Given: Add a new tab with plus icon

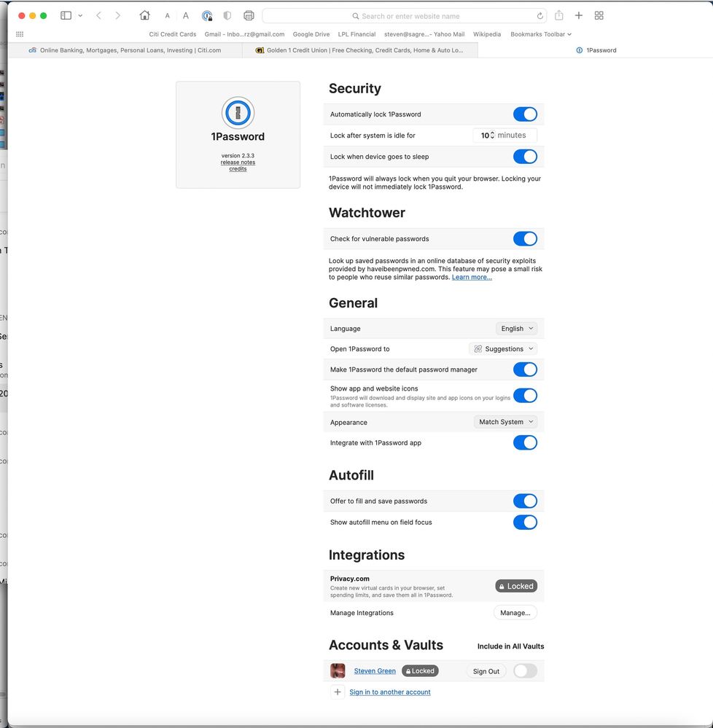Looking at the screenshot, I should [x=579, y=16].
